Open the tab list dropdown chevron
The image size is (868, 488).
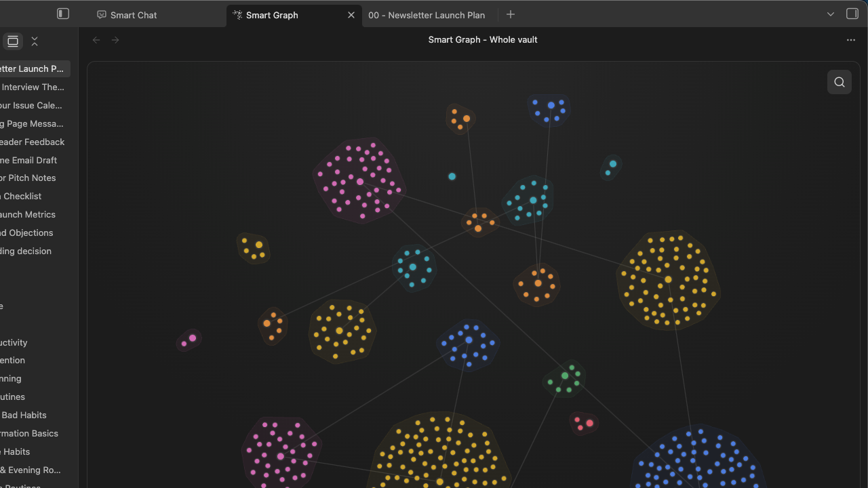[831, 14]
